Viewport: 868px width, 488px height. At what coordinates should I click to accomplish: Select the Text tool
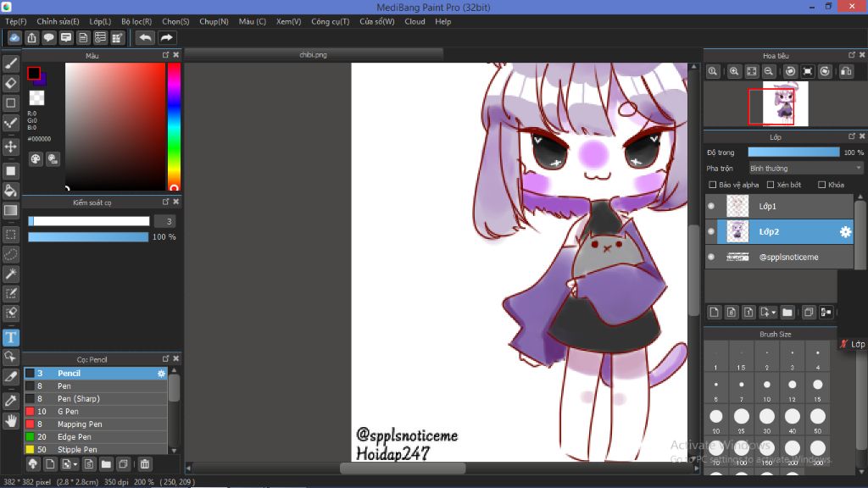(10, 337)
